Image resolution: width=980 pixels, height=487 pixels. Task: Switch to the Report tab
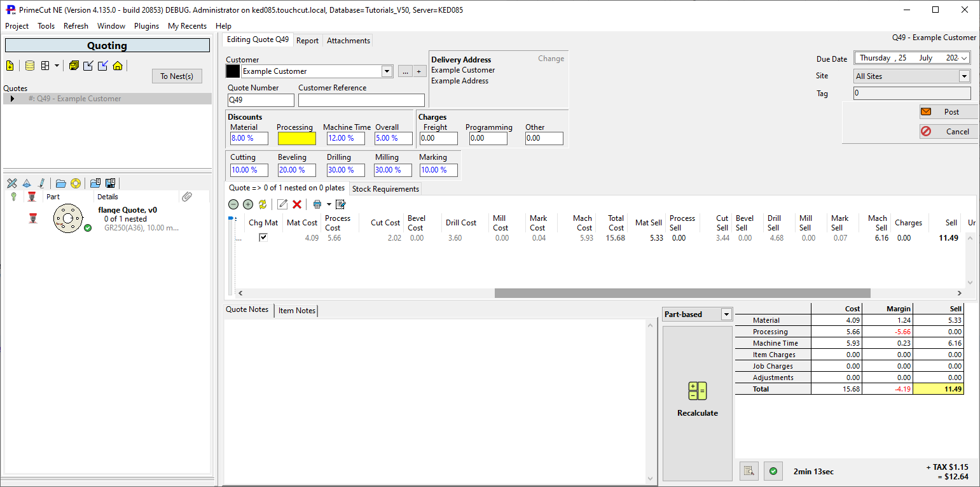pos(308,40)
